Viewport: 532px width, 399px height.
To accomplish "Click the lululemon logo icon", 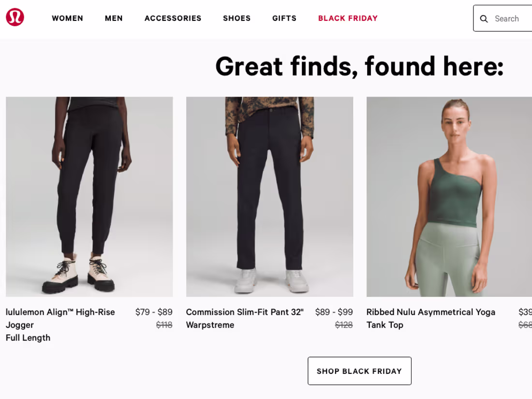I will coord(15,17).
